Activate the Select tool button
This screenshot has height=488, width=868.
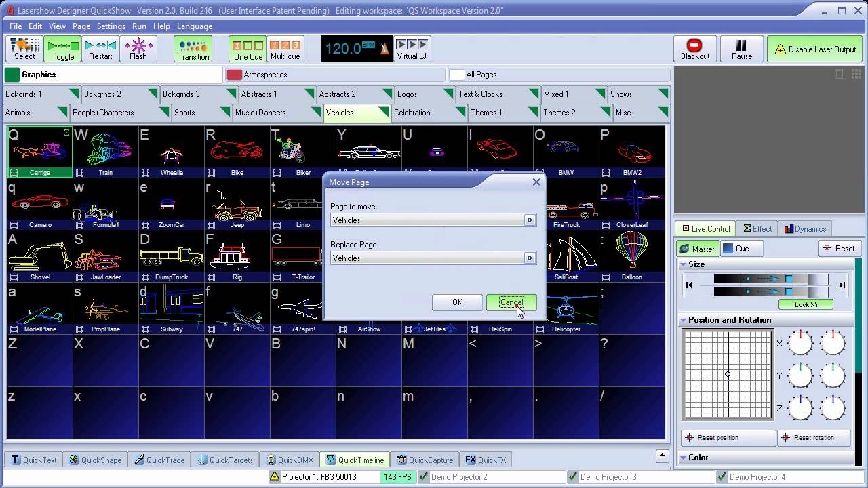(x=24, y=49)
